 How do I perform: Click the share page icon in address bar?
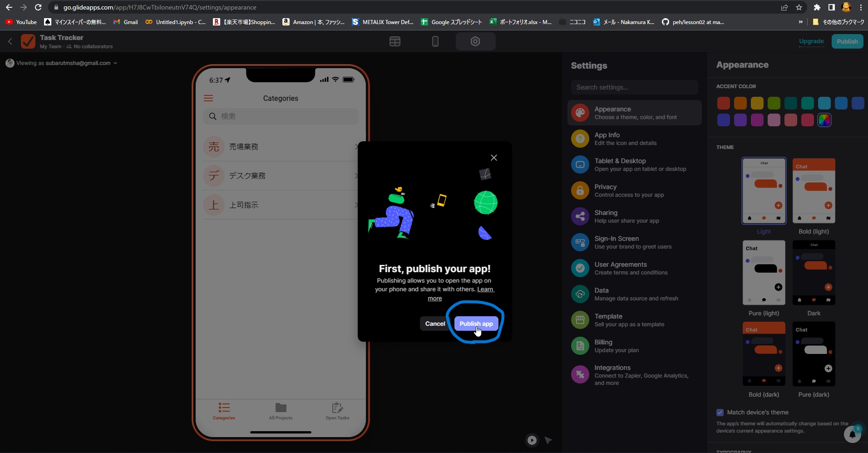784,7
